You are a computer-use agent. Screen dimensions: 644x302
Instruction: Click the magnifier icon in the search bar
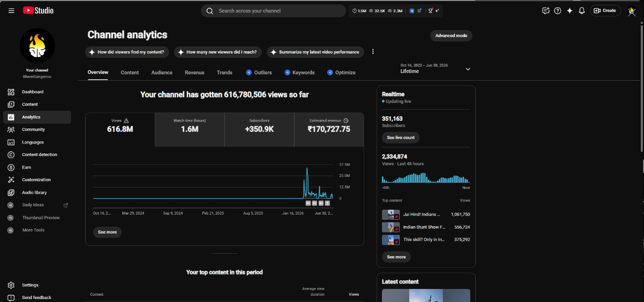click(210, 11)
